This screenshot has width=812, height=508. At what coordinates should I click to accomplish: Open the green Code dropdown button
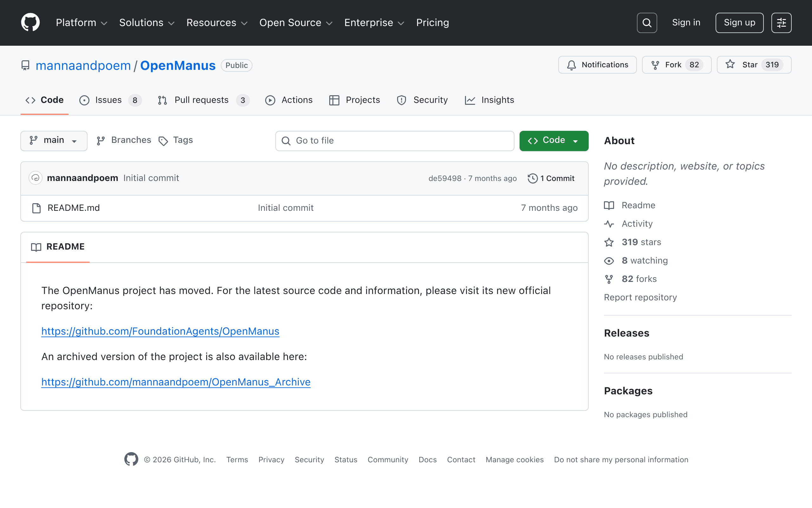click(x=553, y=141)
